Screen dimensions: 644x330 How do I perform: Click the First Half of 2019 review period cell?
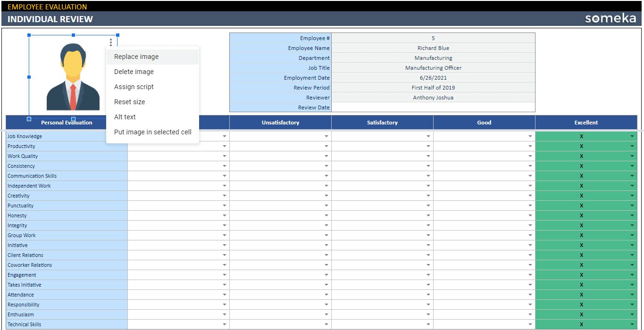(x=433, y=88)
